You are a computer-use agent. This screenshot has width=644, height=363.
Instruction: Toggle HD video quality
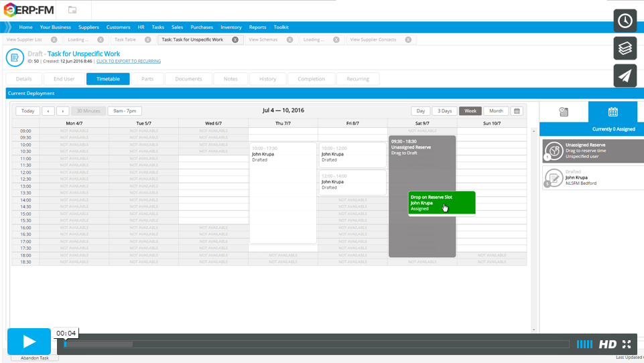(x=607, y=344)
